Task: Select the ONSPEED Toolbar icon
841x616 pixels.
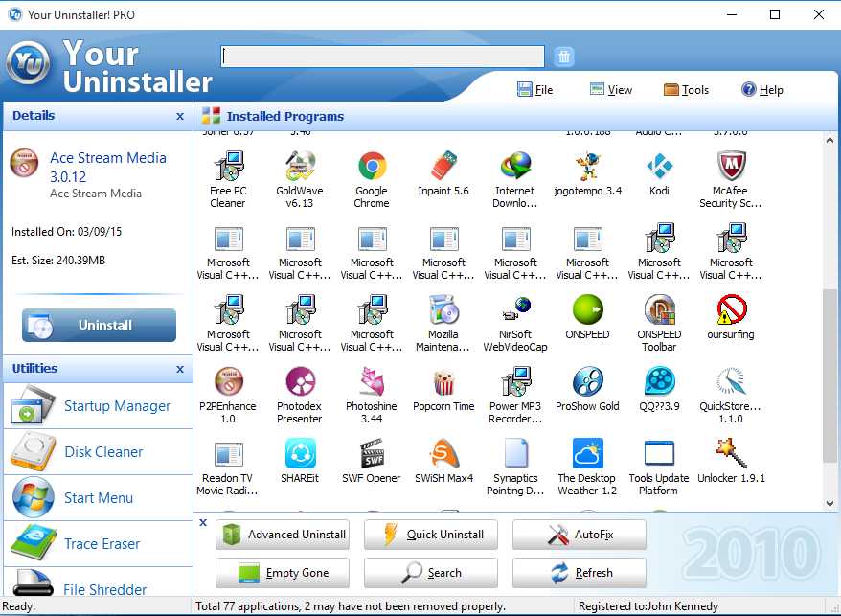Action: 659,309
